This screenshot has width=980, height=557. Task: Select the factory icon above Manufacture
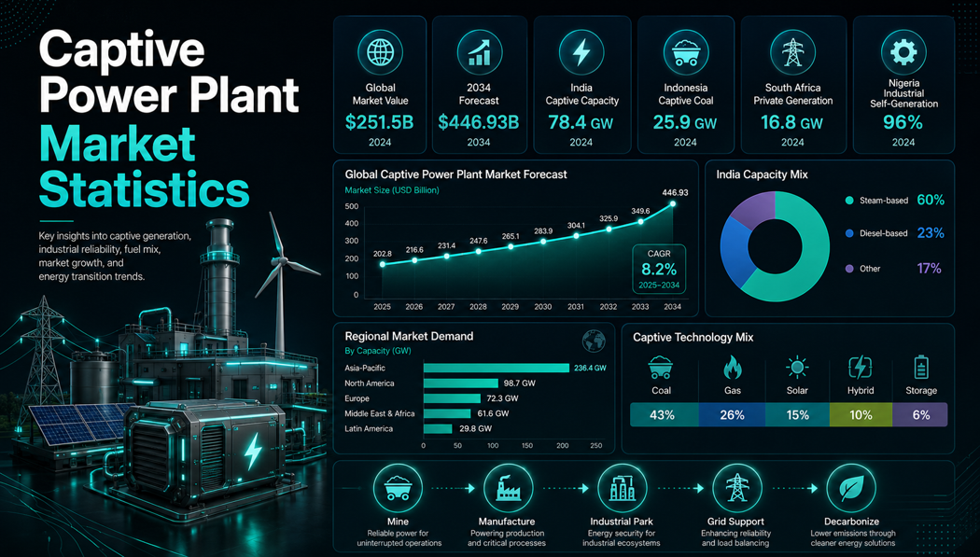tap(508, 488)
